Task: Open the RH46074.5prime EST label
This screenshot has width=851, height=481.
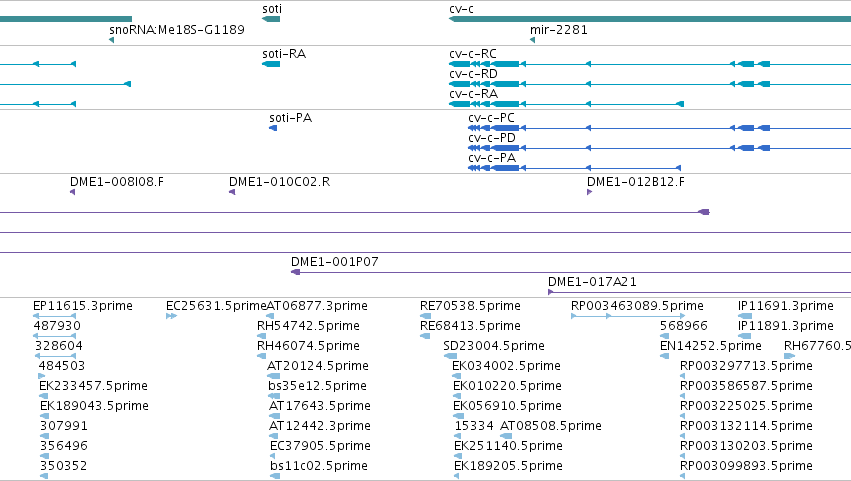Action: coord(308,346)
